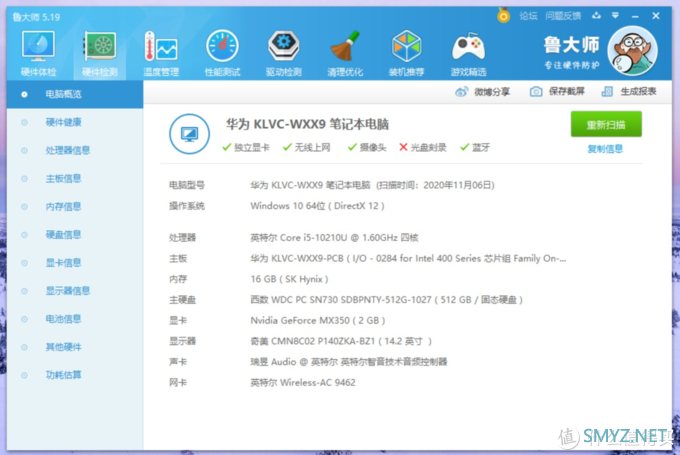Open 游戏精选 gamepad icon
This screenshot has height=455, width=680.
[468, 53]
